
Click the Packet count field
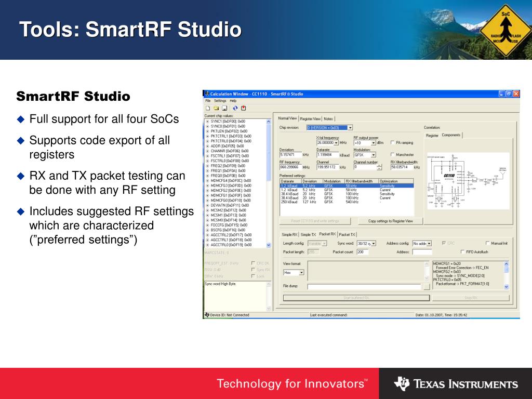point(362,252)
